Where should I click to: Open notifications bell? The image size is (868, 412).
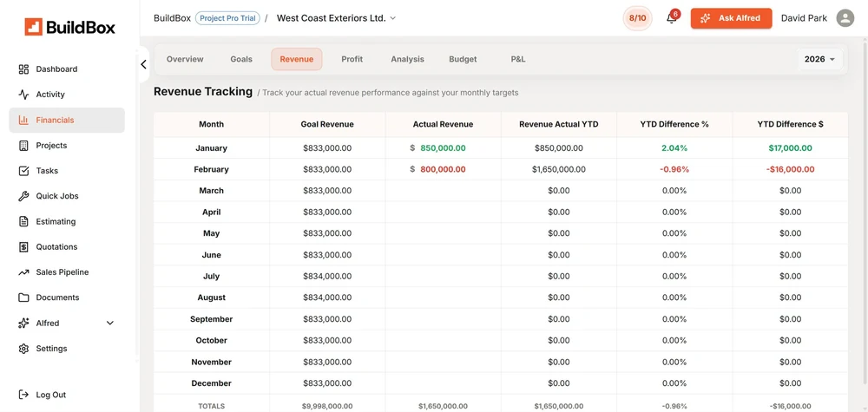tap(672, 17)
